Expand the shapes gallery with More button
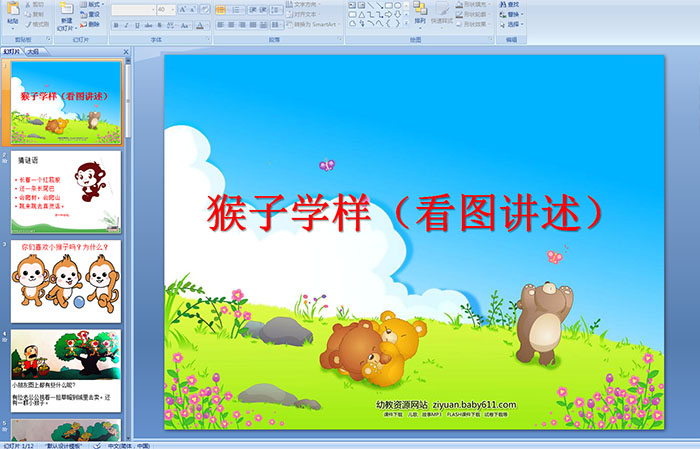Screen dimensions: 700x449 [x=406, y=23]
